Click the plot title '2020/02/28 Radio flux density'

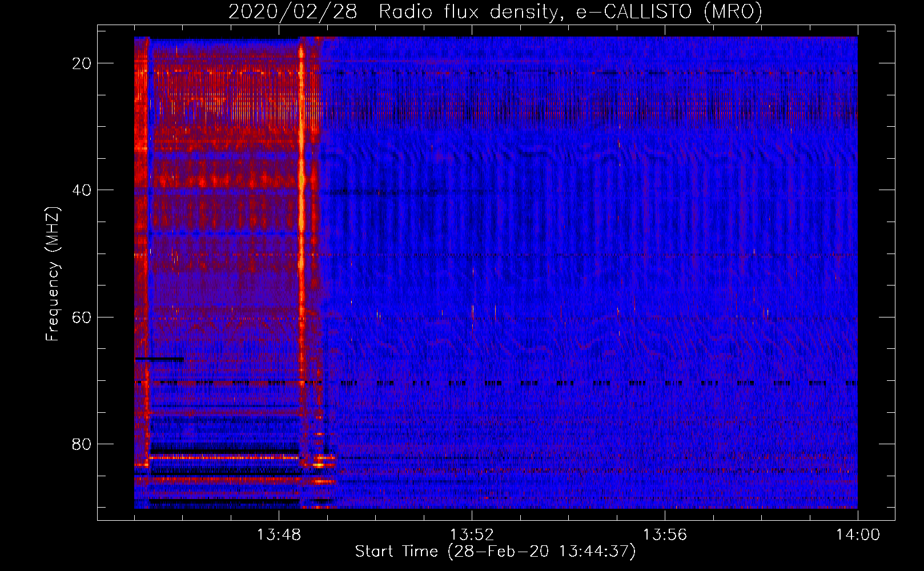click(x=495, y=11)
